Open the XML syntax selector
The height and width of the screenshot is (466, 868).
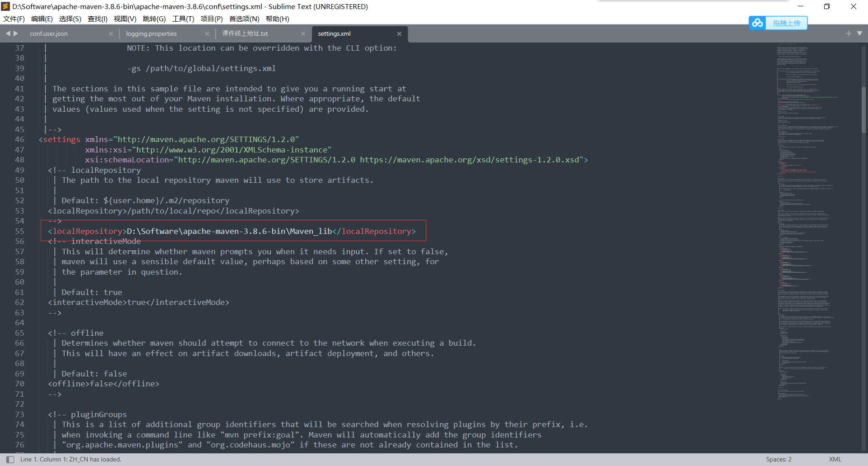[835, 459]
